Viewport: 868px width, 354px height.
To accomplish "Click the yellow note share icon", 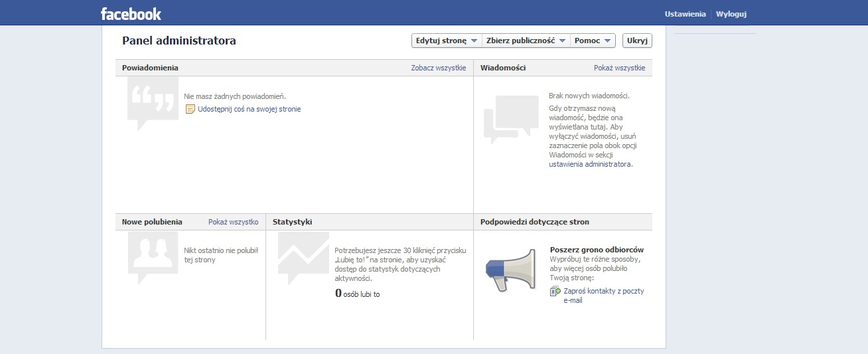I will tap(190, 109).
